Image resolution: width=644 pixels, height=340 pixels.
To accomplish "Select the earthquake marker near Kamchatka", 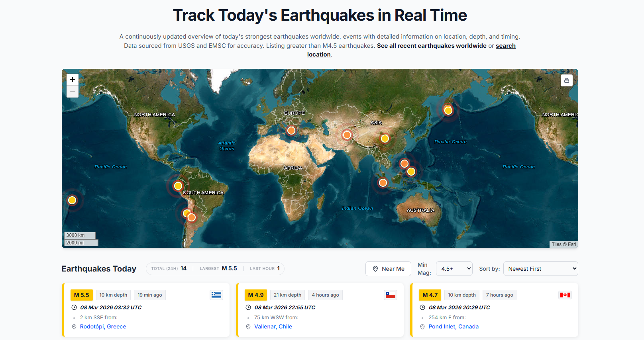I will tap(448, 110).
